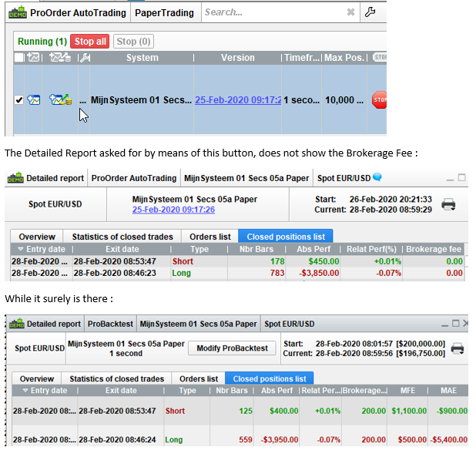Click the -$5,400.00 MAE value
Viewport: 476px width, 454px height.
click(x=449, y=439)
